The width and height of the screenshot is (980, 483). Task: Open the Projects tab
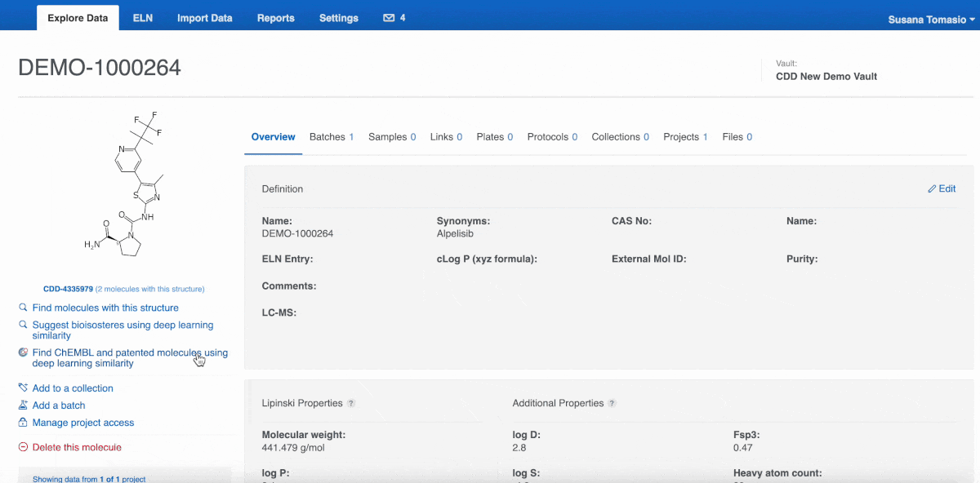point(685,137)
